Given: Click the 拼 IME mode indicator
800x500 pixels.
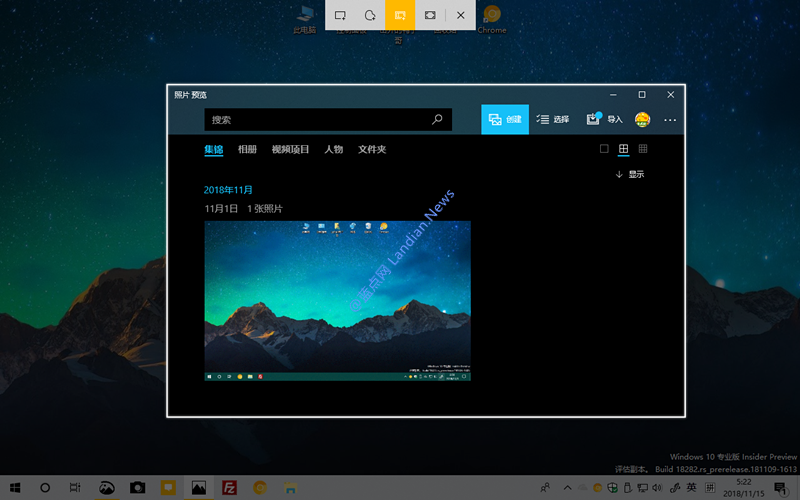Looking at the screenshot, I should point(710,488).
